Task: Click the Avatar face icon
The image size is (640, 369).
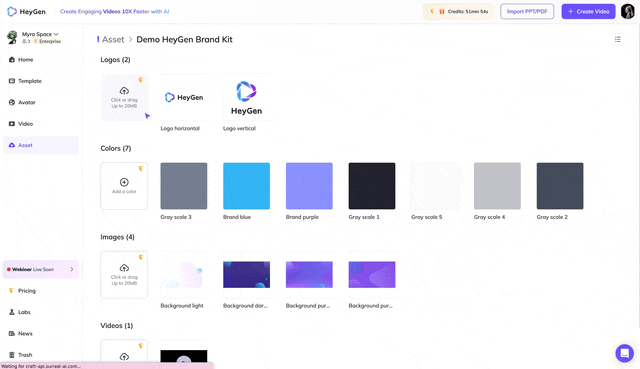Action: tap(12, 102)
